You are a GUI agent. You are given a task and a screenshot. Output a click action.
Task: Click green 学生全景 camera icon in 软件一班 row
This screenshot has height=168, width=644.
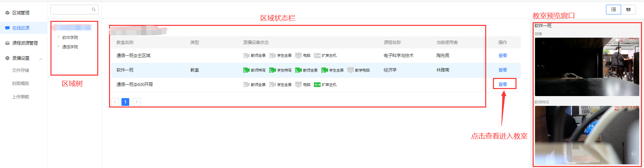point(324,70)
